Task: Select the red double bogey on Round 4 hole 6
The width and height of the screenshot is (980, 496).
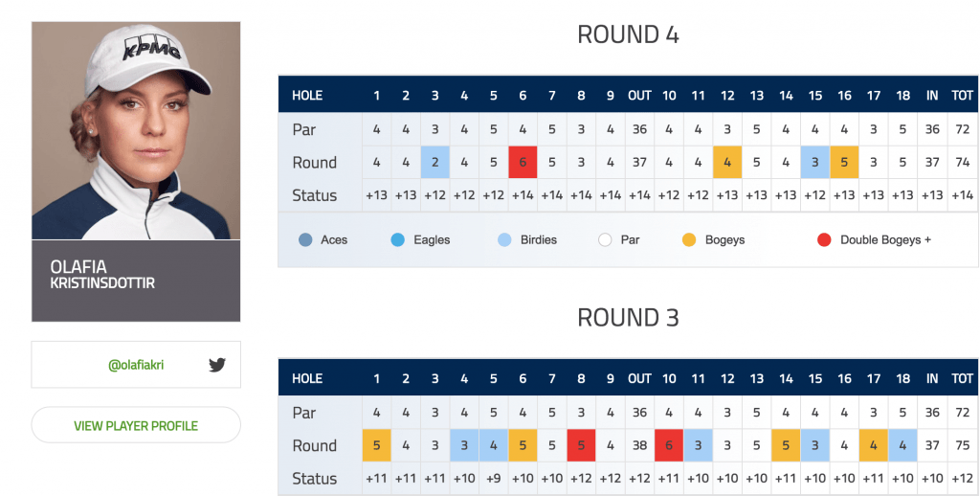Action: pyautogui.click(x=523, y=163)
